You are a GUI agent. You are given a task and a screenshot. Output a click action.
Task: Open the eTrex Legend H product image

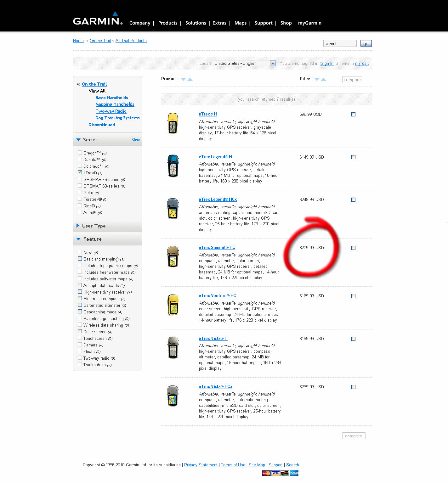pyautogui.click(x=173, y=166)
